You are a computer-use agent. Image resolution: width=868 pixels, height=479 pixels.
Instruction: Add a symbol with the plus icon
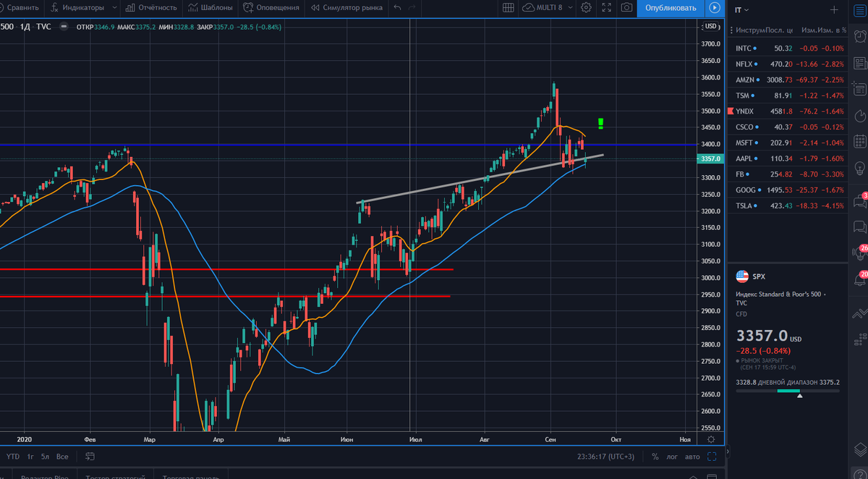pos(834,10)
